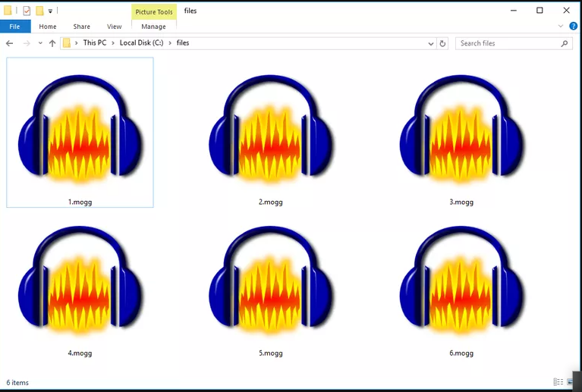The width and height of the screenshot is (582, 392).
Task: Click the 2.mogg file name label
Action: 271,202
